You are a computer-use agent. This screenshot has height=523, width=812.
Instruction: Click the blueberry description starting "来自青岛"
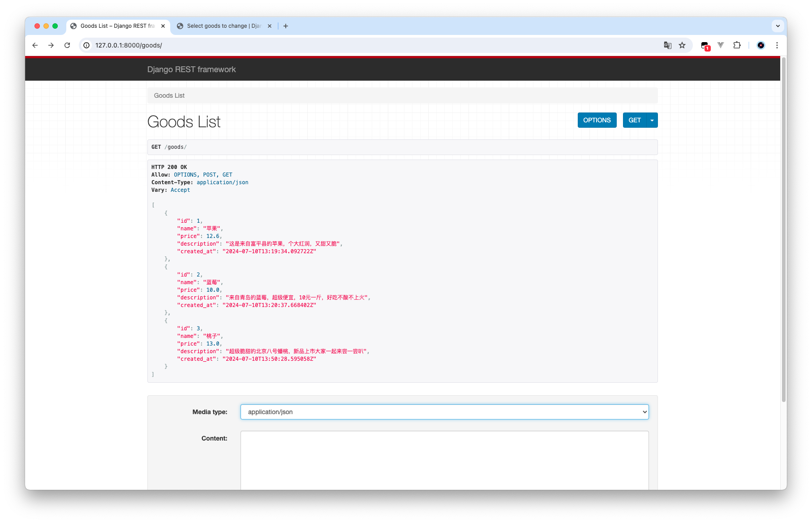tap(297, 298)
